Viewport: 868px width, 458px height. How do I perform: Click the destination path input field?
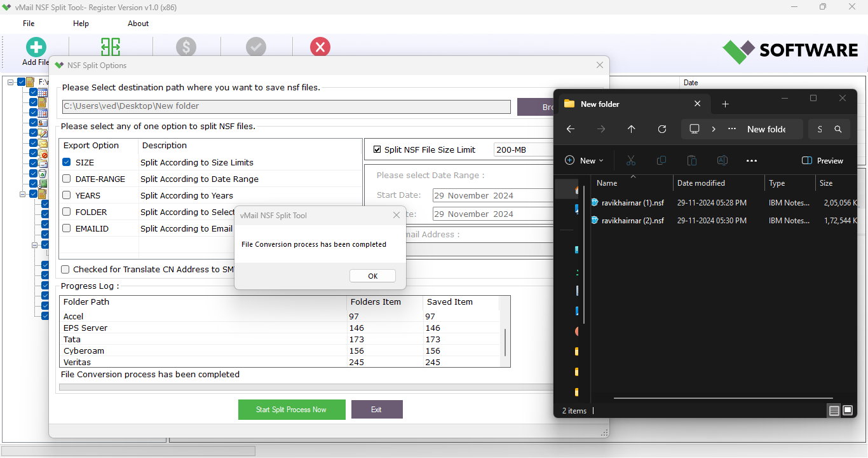click(286, 106)
